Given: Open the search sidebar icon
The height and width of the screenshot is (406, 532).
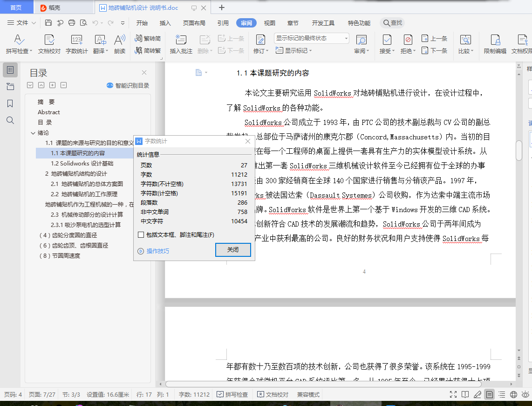Looking at the screenshot, I should [10, 120].
